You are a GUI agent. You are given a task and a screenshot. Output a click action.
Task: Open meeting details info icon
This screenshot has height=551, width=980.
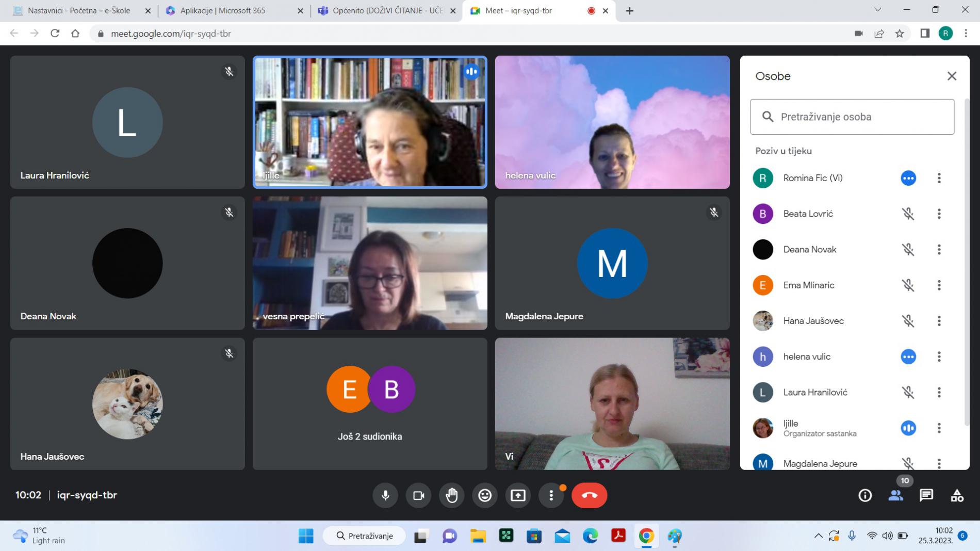click(865, 495)
